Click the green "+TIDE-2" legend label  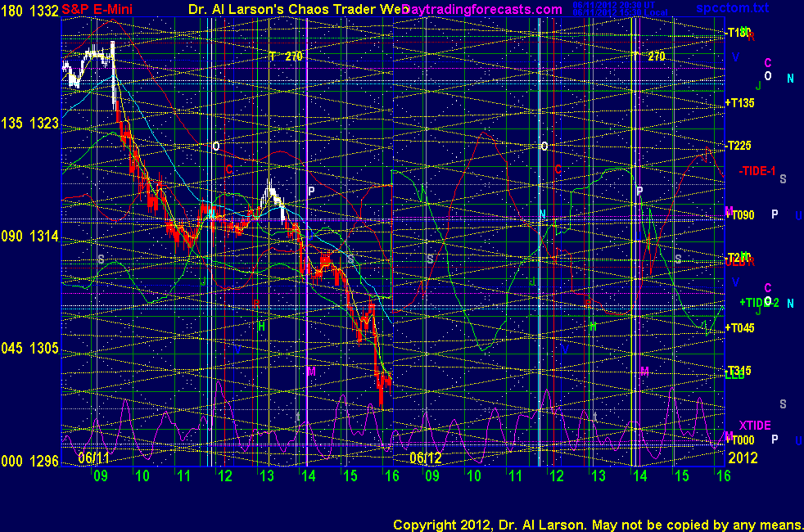(x=760, y=302)
